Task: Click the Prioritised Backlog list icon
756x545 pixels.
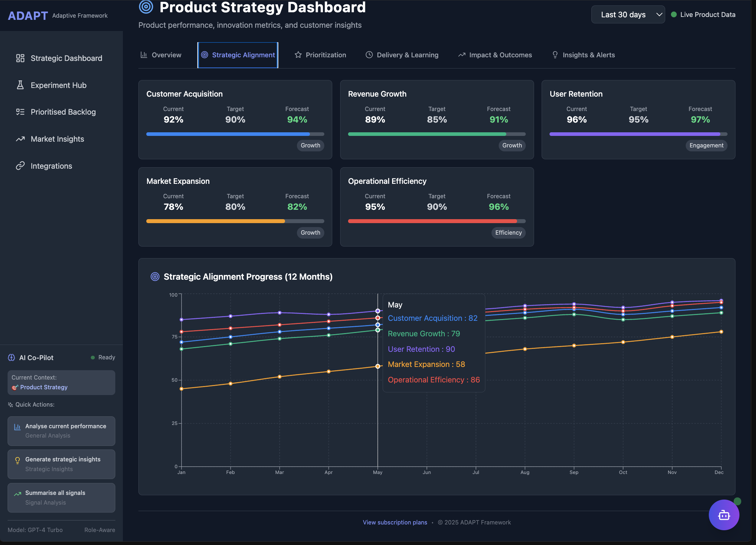Action: [x=20, y=112]
